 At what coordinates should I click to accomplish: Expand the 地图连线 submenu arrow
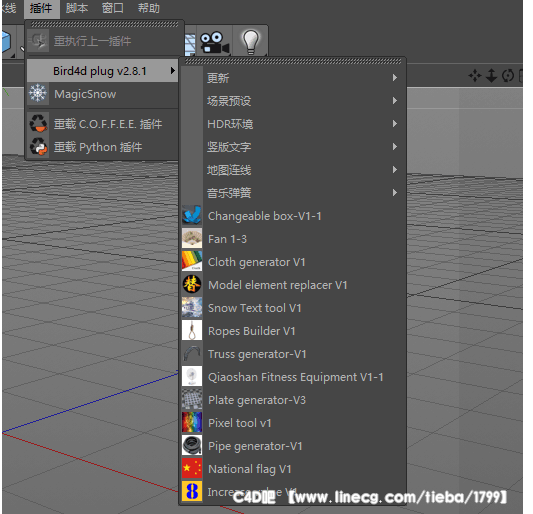pyautogui.click(x=395, y=170)
